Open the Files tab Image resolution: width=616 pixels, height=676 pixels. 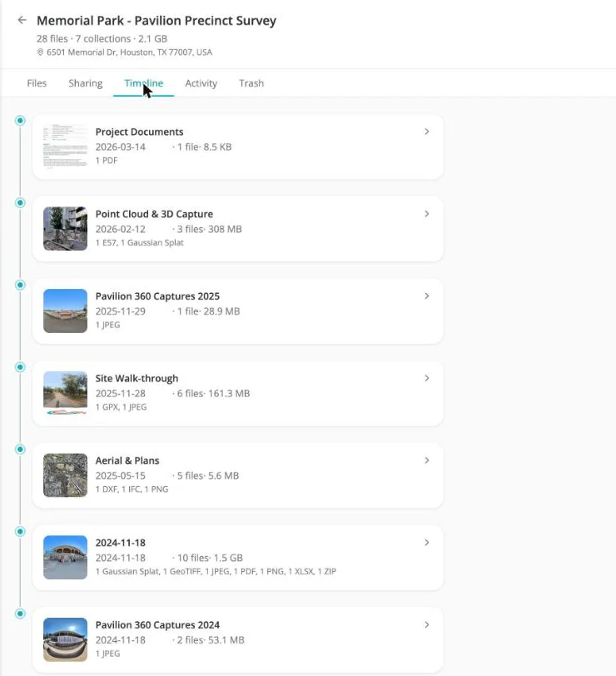pos(37,83)
